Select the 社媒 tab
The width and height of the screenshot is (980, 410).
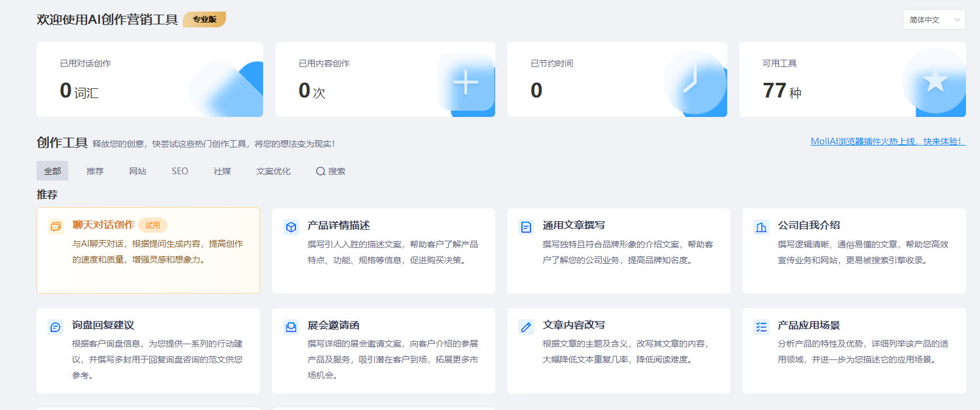coord(222,171)
